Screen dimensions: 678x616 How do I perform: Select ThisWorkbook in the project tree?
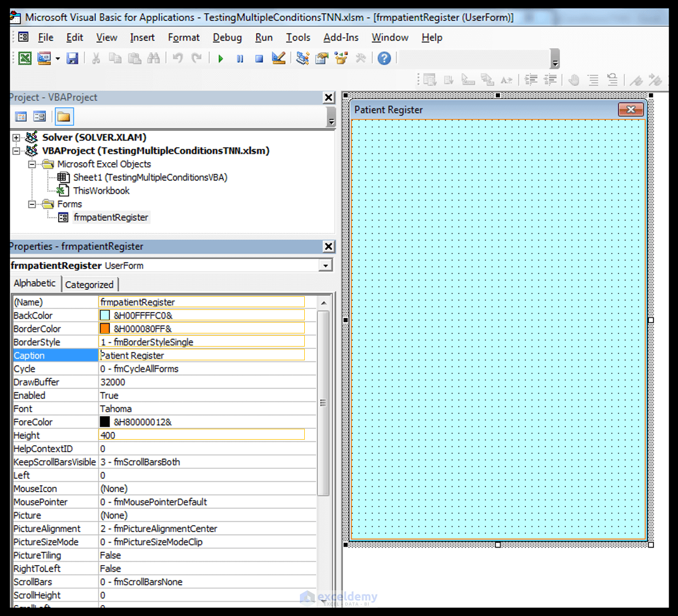(x=101, y=191)
